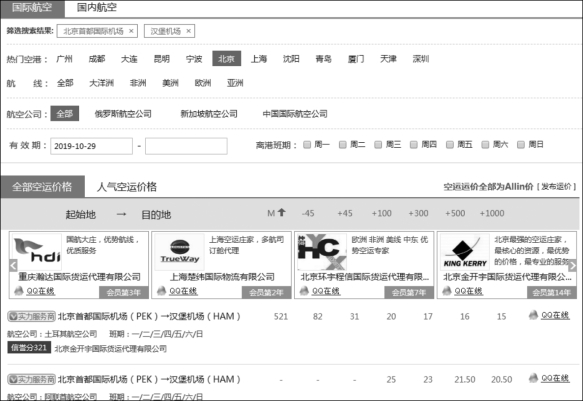Check the 周六 departure day box
The width and height of the screenshot is (583, 401).
(x=485, y=145)
